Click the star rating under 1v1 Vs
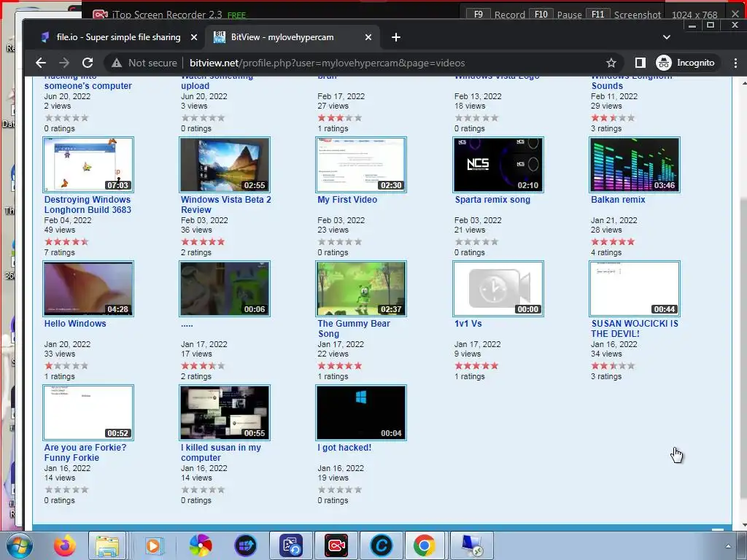747x560 pixels. click(x=476, y=366)
